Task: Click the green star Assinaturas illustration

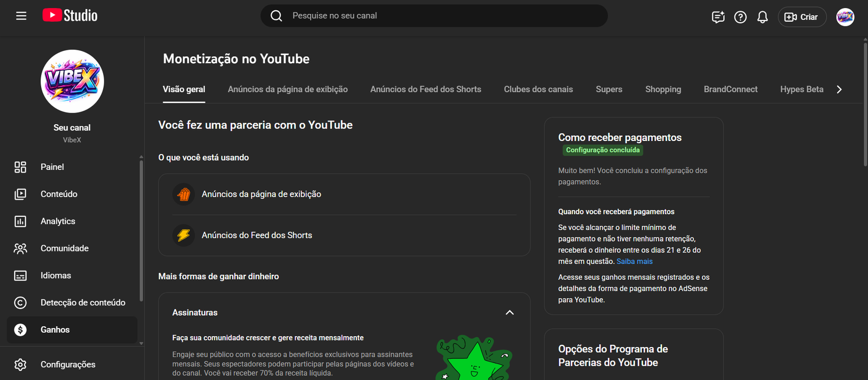Action: [474, 357]
